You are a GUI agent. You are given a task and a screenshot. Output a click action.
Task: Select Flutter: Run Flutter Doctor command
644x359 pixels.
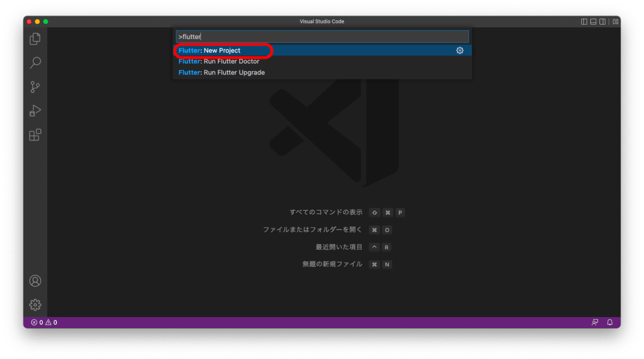(323, 61)
